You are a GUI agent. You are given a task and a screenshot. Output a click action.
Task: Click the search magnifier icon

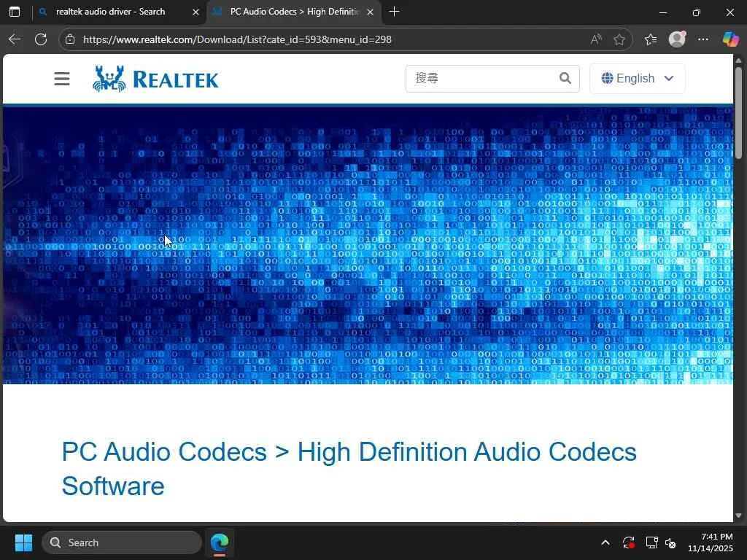coord(565,78)
